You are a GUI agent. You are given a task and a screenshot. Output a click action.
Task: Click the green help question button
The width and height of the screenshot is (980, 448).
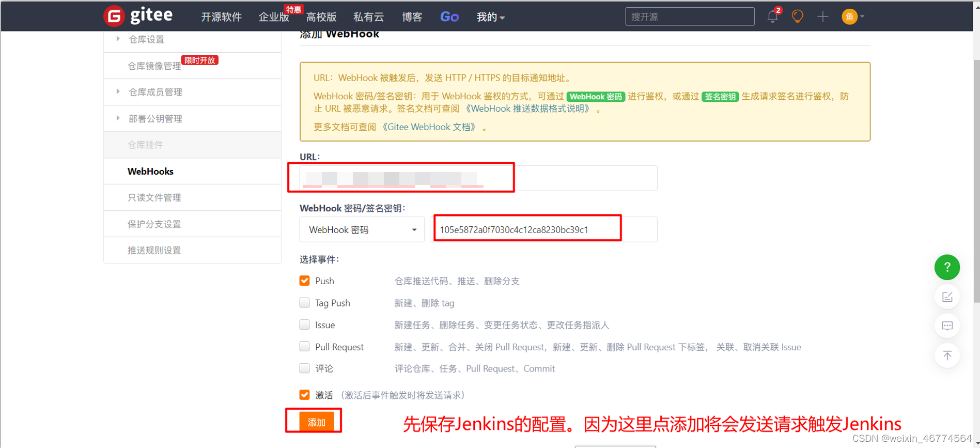(947, 267)
